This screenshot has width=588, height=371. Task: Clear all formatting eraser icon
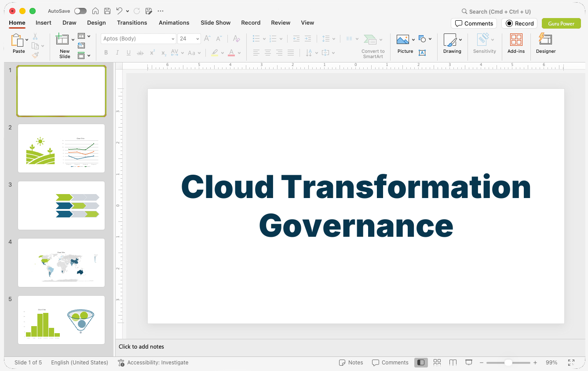click(x=237, y=39)
